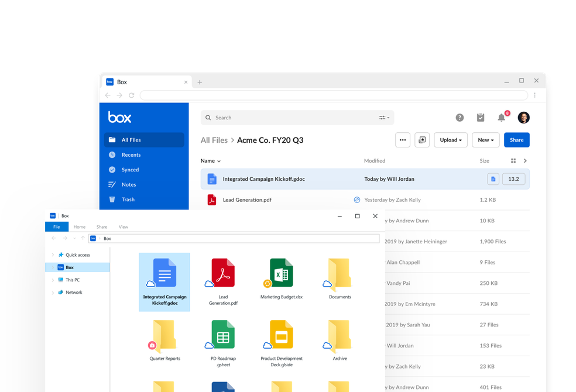The height and width of the screenshot is (392, 576).
Task: Click the Size column header
Action: (484, 161)
